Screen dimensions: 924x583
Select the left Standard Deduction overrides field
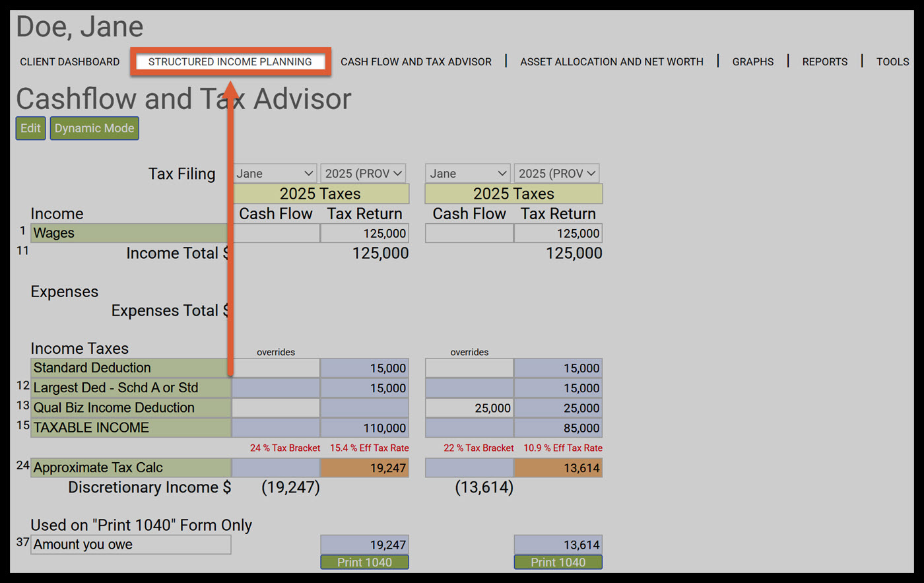click(276, 368)
